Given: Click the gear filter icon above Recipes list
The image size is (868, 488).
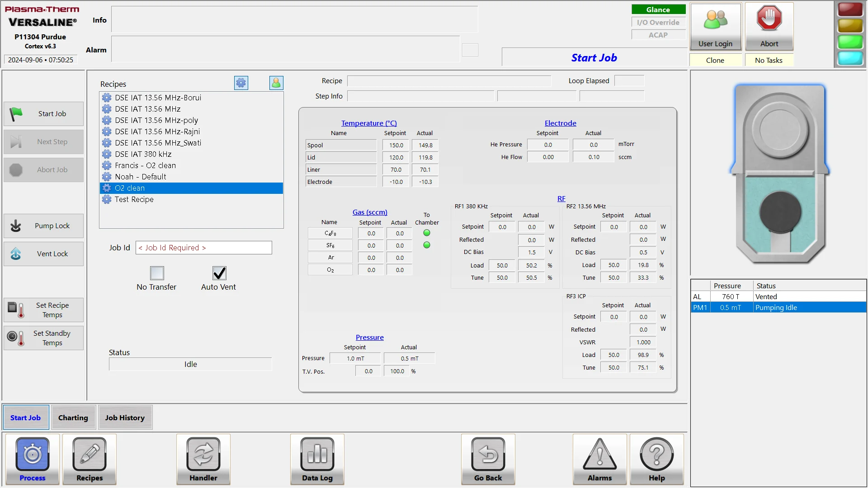Looking at the screenshot, I should [241, 83].
